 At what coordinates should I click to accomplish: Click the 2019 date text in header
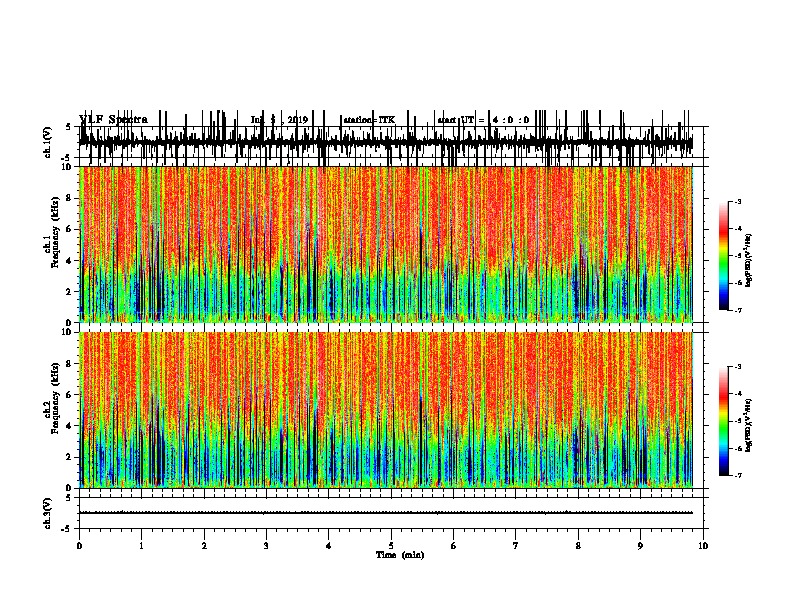tap(298, 120)
